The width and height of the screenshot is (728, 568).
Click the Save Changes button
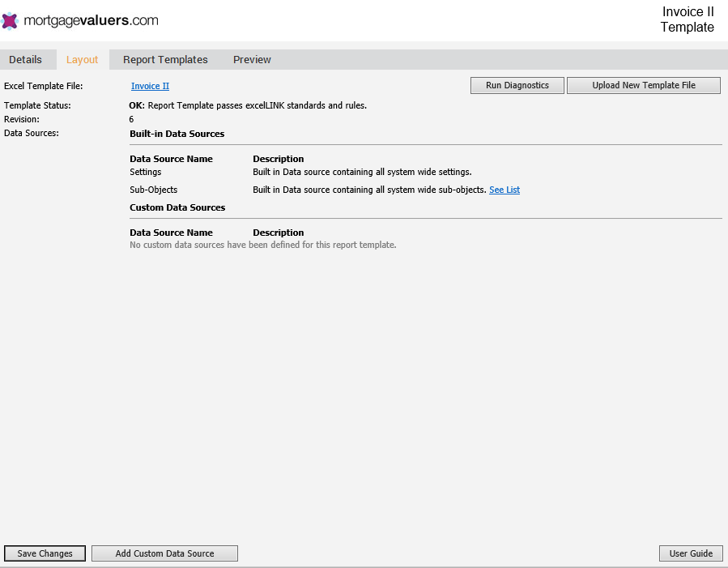tap(45, 553)
